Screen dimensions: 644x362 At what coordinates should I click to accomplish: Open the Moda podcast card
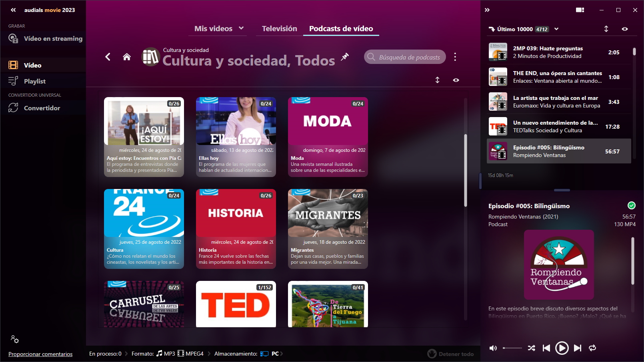328,137
